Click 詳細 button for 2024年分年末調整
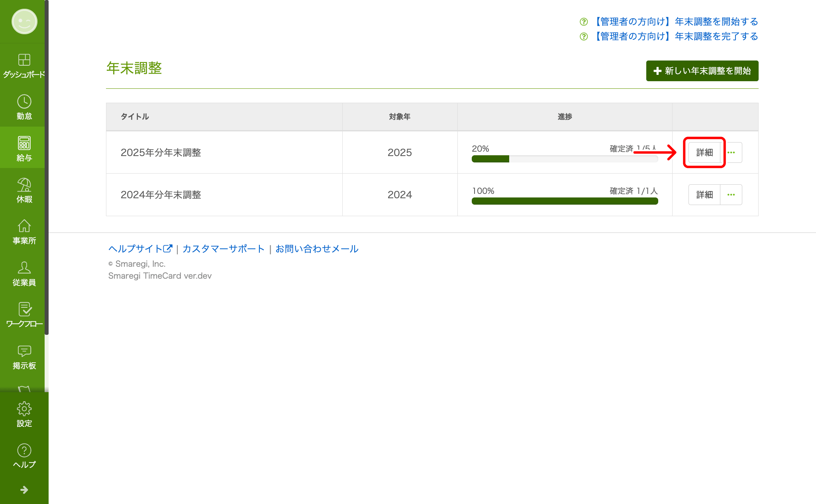Image resolution: width=816 pixels, height=504 pixels. tap(704, 195)
